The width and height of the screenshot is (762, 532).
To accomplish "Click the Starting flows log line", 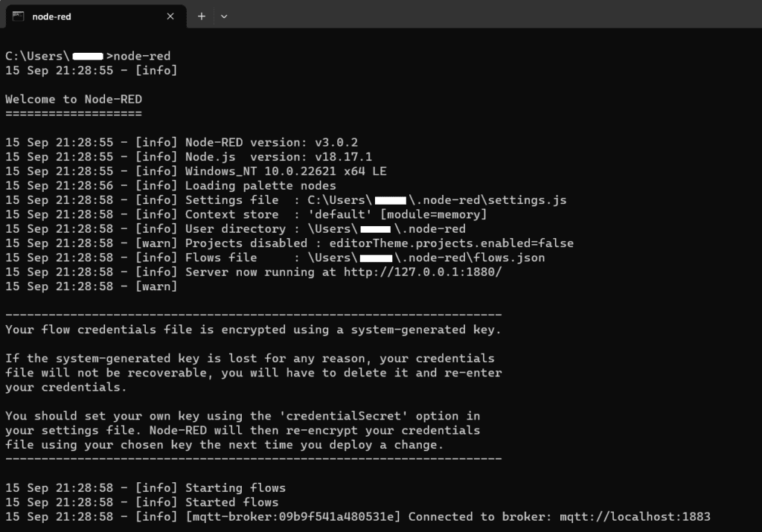I will coord(234,487).
